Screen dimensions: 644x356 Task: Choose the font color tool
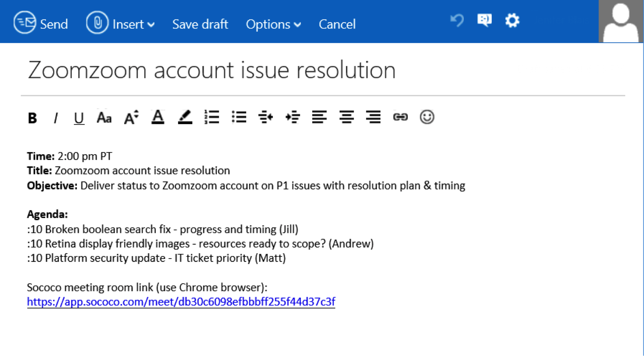coord(158,117)
